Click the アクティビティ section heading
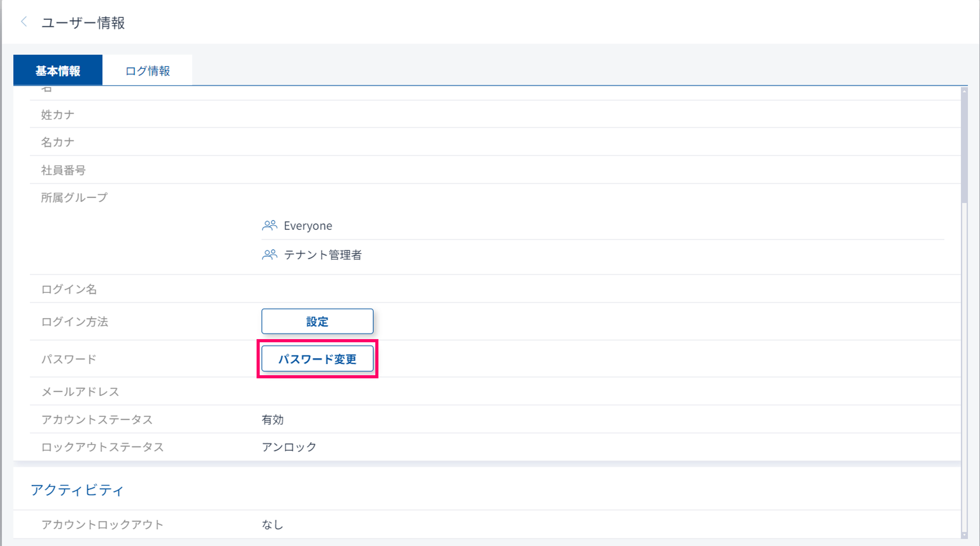 tap(77, 490)
